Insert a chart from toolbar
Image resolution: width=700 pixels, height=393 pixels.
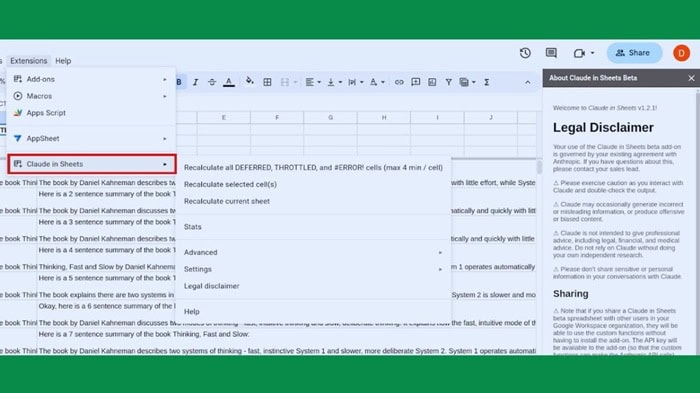[x=432, y=82]
